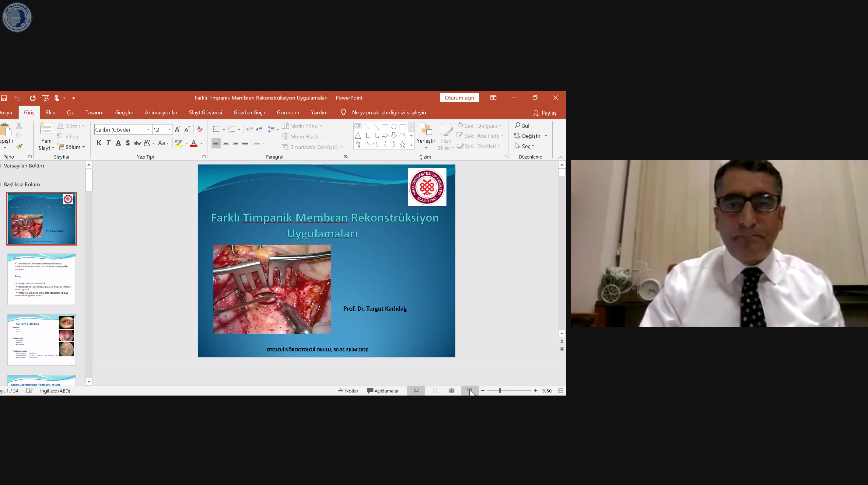Click spell check icon in status bar
The image size is (868, 485).
pyautogui.click(x=30, y=391)
